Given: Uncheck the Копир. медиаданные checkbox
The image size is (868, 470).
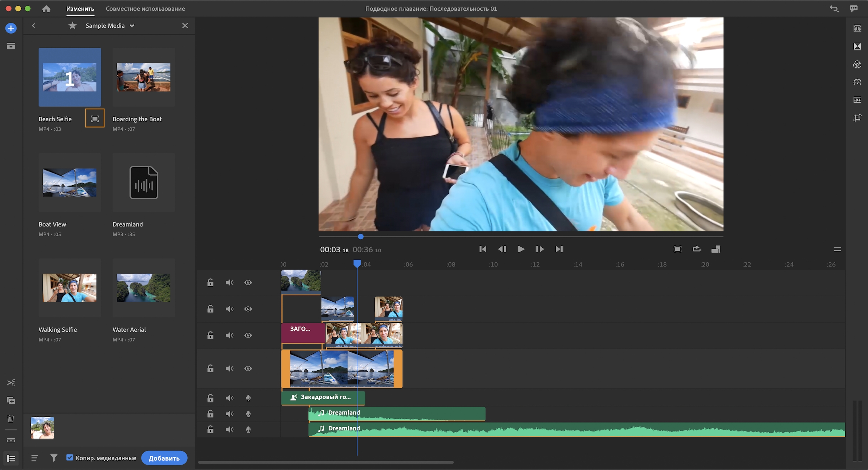Looking at the screenshot, I should (70, 458).
